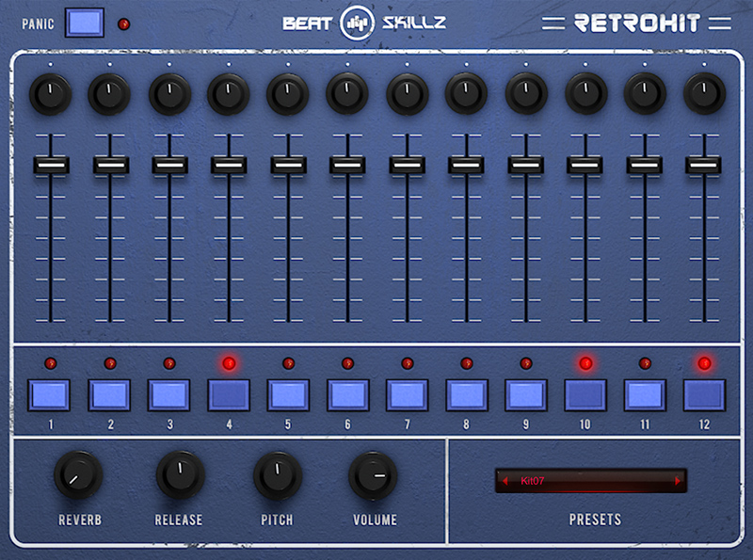Screen dimensions: 753x560
Task: Click the channel 9 fader handle
Action: click(525, 165)
